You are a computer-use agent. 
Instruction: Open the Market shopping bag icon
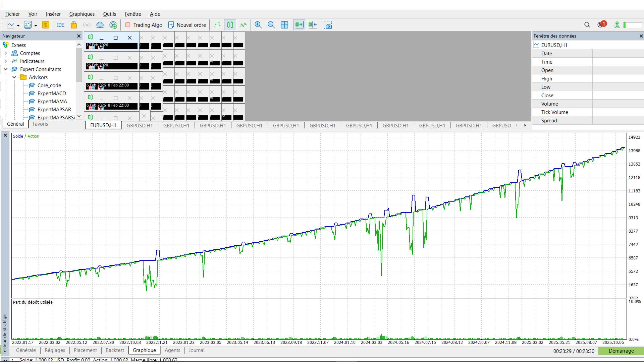[x=74, y=25]
